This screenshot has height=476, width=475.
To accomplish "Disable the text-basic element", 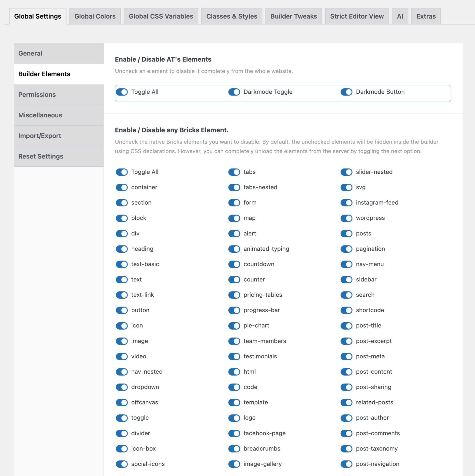I will click(122, 264).
